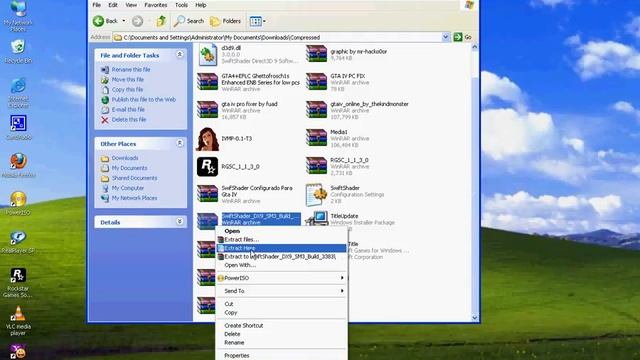The image size is (640, 360).
Task: Click the Forward navigation arrow
Action: (x=138, y=21)
